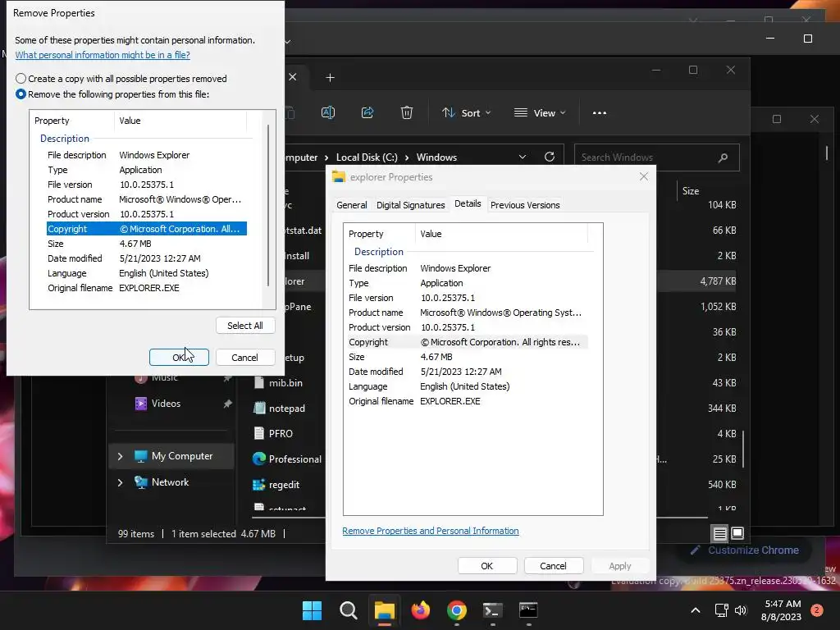Show hidden system tray icons
Image resolution: width=840 pixels, height=630 pixels.
tap(696, 610)
